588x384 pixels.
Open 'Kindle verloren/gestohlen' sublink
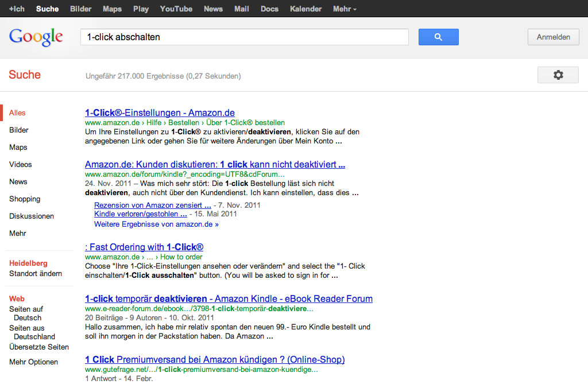click(141, 214)
